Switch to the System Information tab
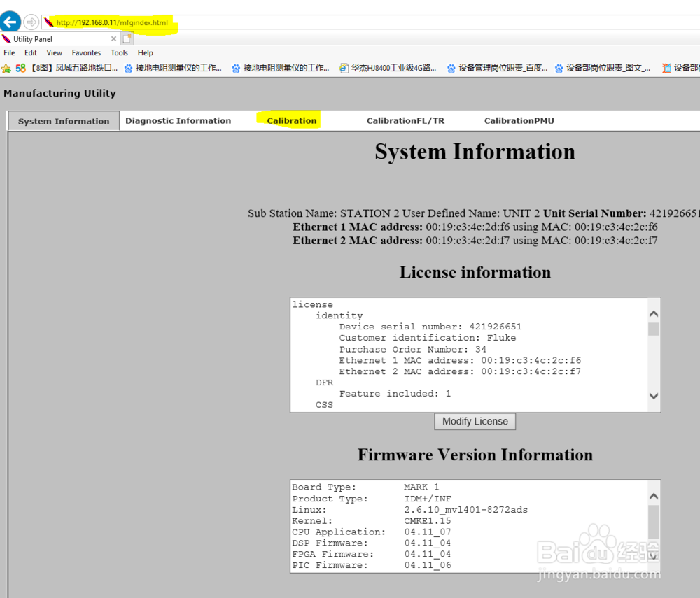The width and height of the screenshot is (700, 598). point(64,121)
